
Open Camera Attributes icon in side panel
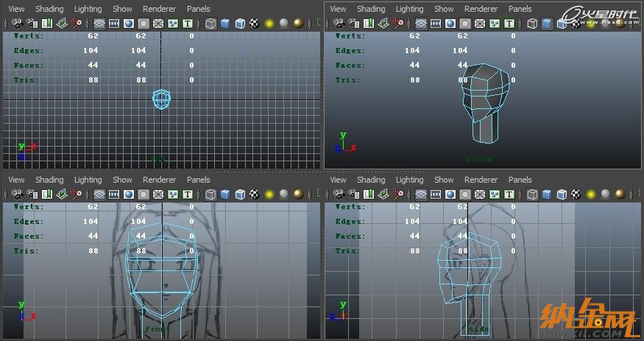point(354,194)
